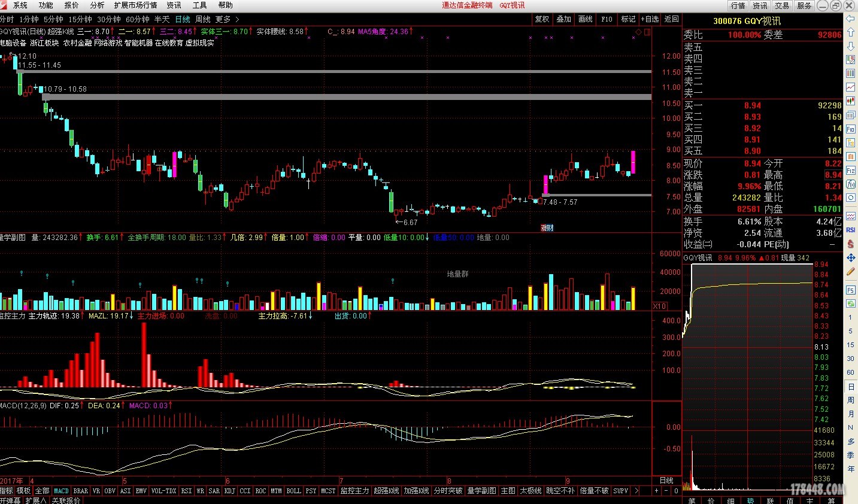Image resolution: width=858 pixels, height=504 pixels.
Task: Select the BOLL indicator tab
Action: click(x=293, y=491)
